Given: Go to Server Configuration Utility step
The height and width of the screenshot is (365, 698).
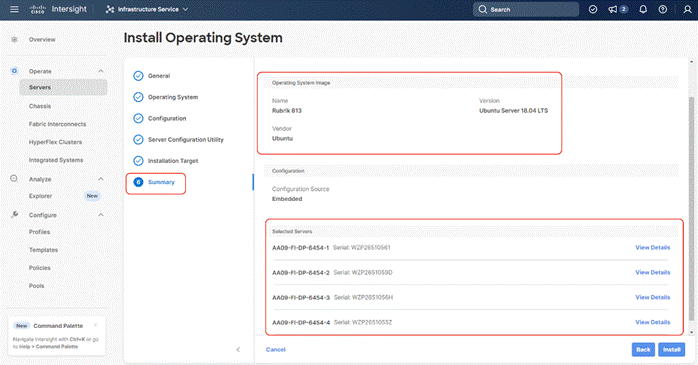Looking at the screenshot, I should pyautogui.click(x=186, y=140).
